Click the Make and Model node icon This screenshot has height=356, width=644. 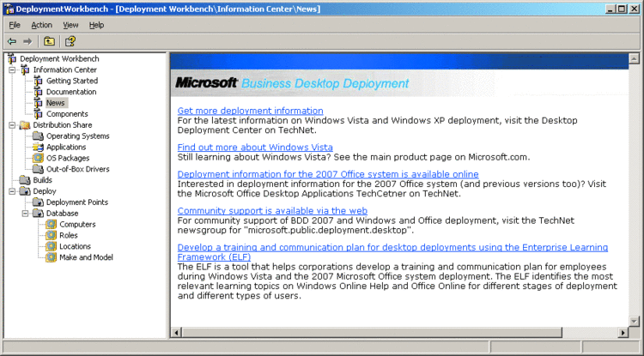tap(51, 257)
